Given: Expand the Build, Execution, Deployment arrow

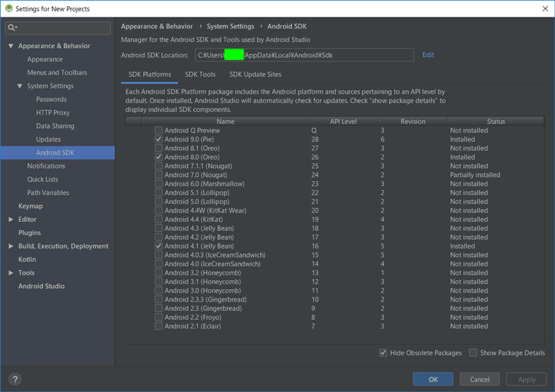Looking at the screenshot, I should click(x=10, y=246).
